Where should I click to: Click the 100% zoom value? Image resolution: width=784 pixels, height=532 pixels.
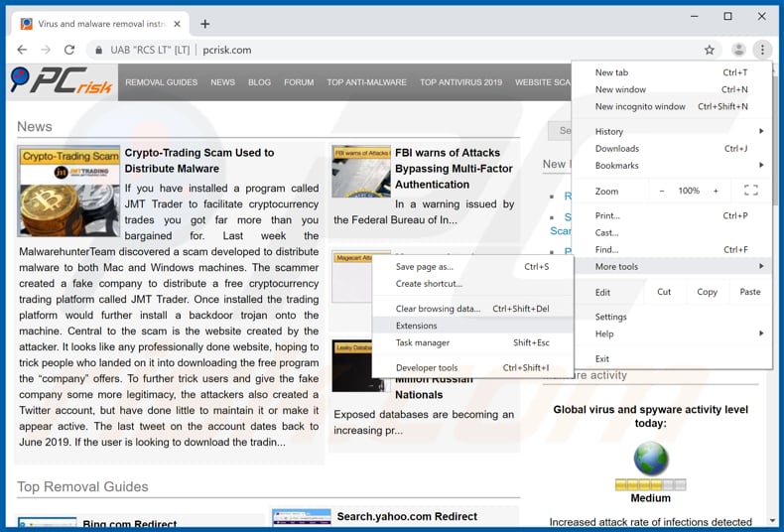click(689, 191)
